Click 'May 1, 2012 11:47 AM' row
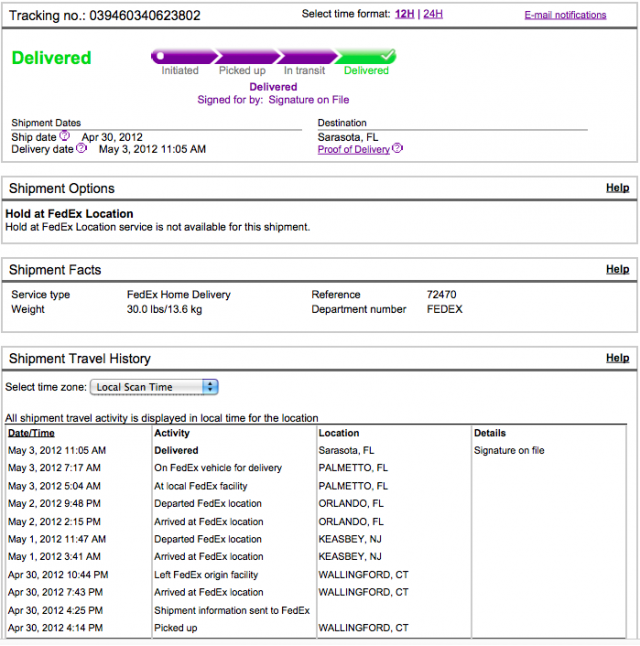The width and height of the screenshot is (640, 646). tap(57, 539)
